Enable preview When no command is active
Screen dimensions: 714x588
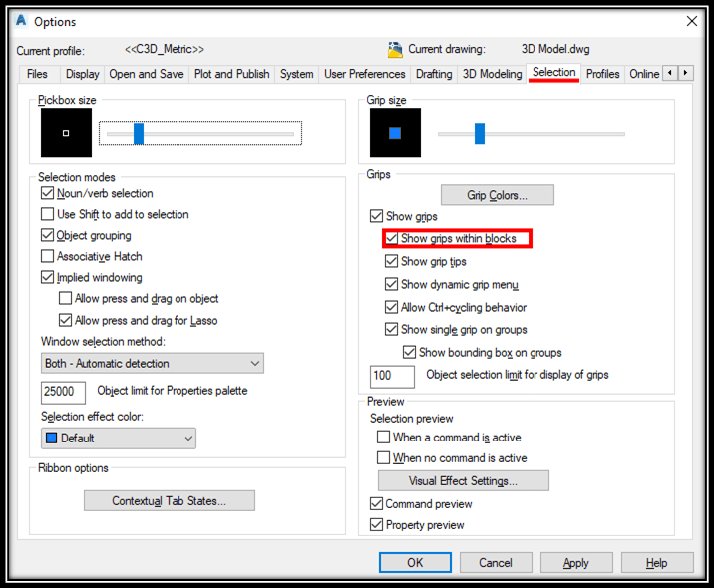(x=383, y=457)
